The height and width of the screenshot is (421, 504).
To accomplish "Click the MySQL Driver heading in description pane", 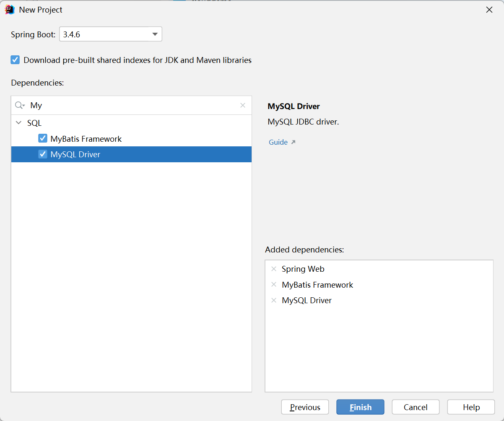I will tap(294, 107).
